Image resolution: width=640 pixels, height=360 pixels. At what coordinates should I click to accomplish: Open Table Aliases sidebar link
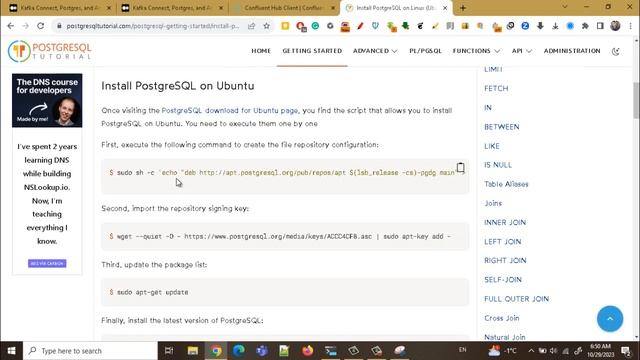(x=506, y=184)
